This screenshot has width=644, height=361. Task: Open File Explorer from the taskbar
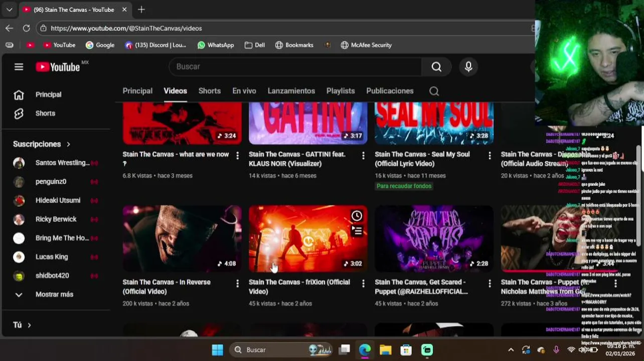(x=385, y=349)
